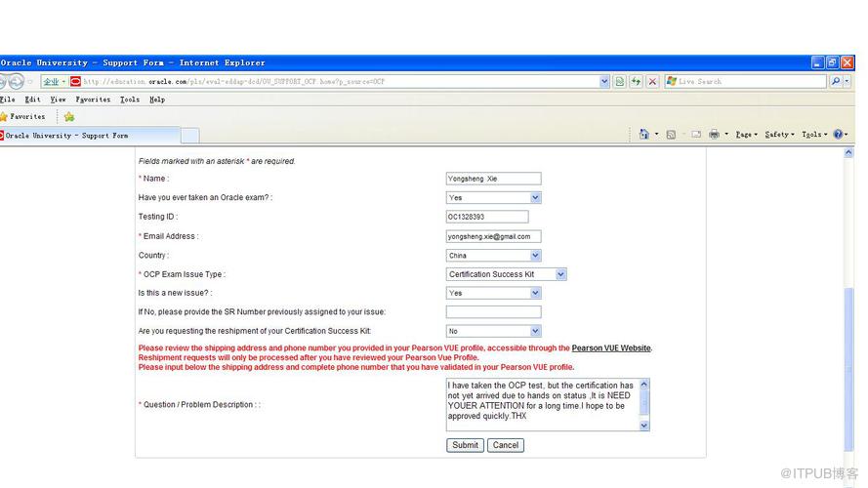Click the Oracle site icon in address bar

click(76, 81)
